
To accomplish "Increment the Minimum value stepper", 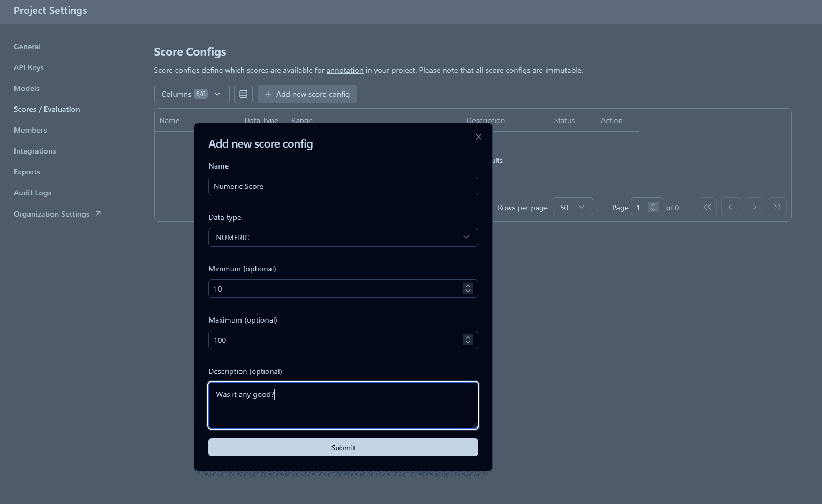I will (x=467, y=285).
